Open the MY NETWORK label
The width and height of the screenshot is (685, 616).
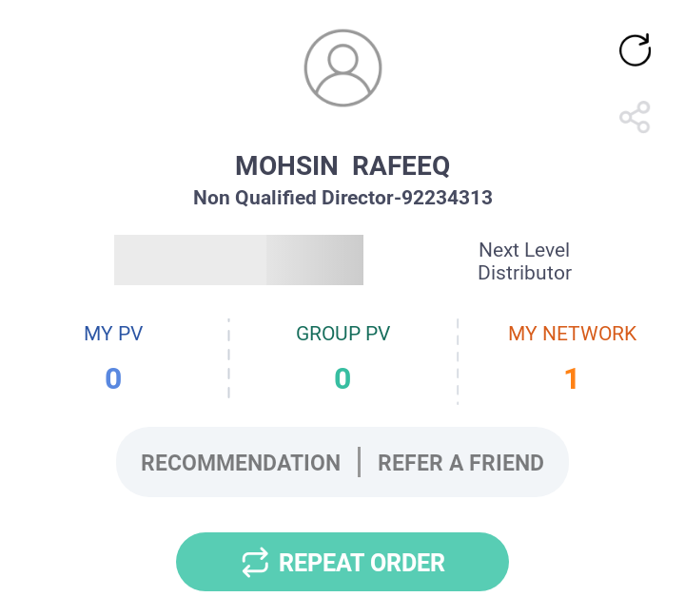pyautogui.click(x=573, y=334)
